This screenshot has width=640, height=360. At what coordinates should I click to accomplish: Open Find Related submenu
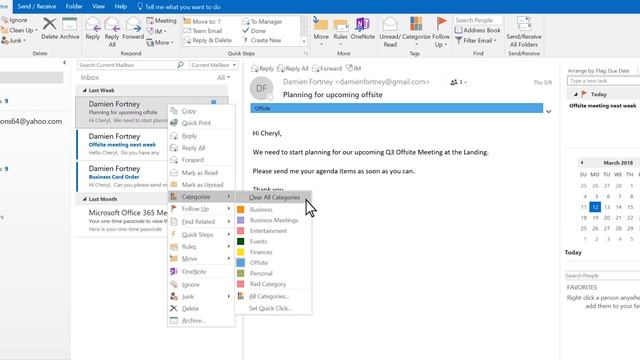click(201, 222)
